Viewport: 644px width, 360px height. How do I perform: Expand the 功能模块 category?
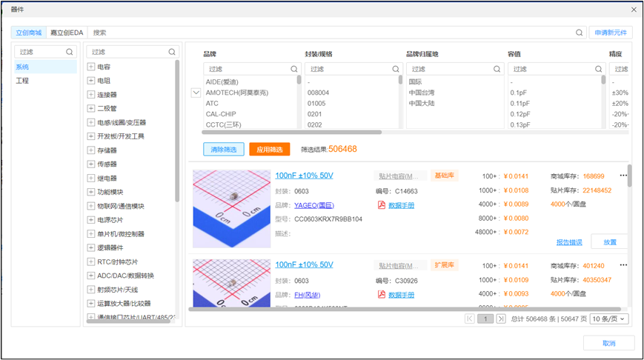coord(91,192)
